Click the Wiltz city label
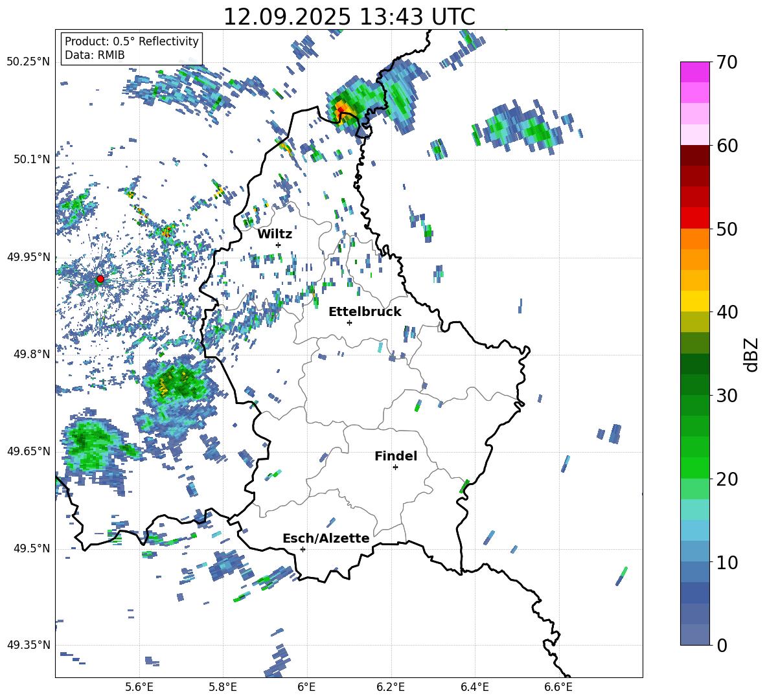Screen dimensions: 767x700 pos(275,234)
